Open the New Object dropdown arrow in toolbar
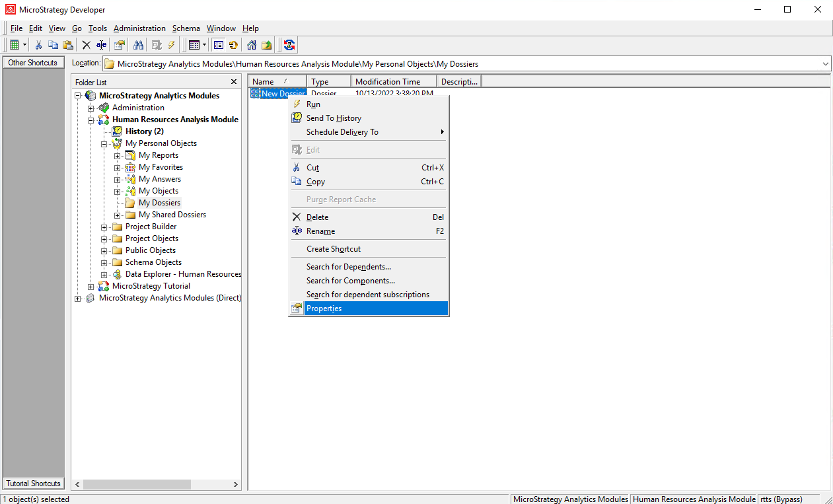The height and width of the screenshot is (504, 833). (x=24, y=45)
